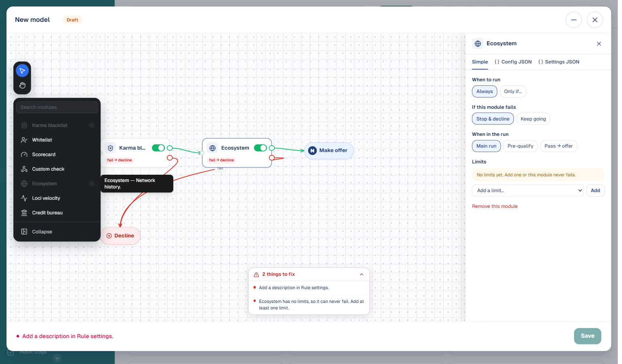Viewport: 622px width, 364px height.
Task: Open the Add a limit dropdown
Action: pyautogui.click(x=528, y=190)
